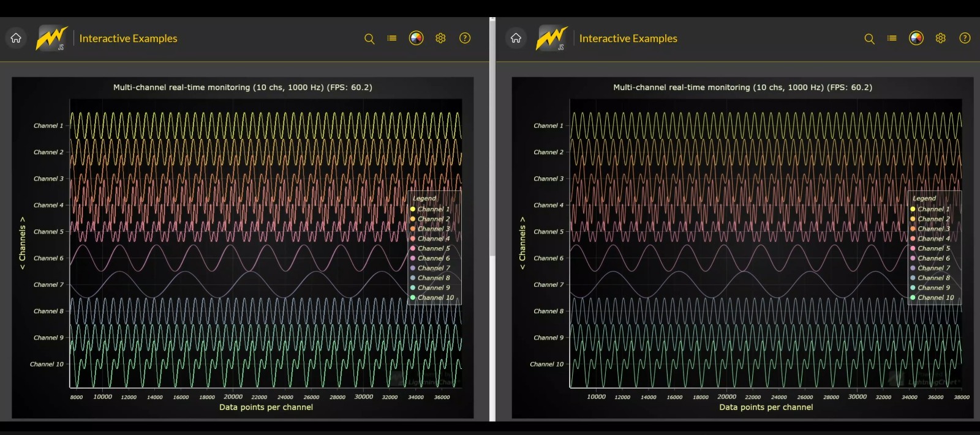Click the home icon in right window
The width and height of the screenshot is (980, 435).
tap(516, 38)
